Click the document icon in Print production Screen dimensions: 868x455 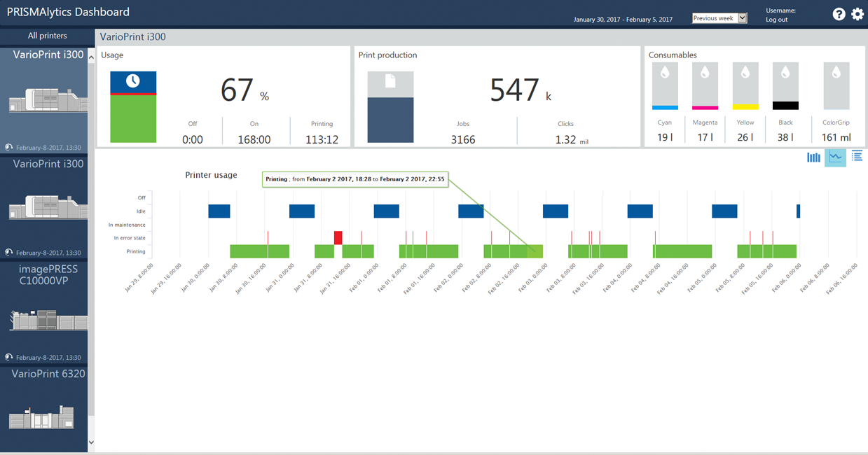point(390,82)
